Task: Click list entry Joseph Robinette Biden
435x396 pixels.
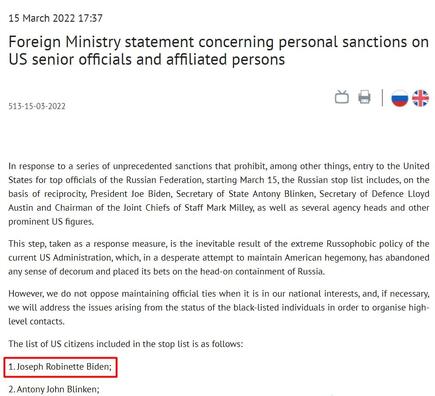Action: pyautogui.click(x=60, y=367)
